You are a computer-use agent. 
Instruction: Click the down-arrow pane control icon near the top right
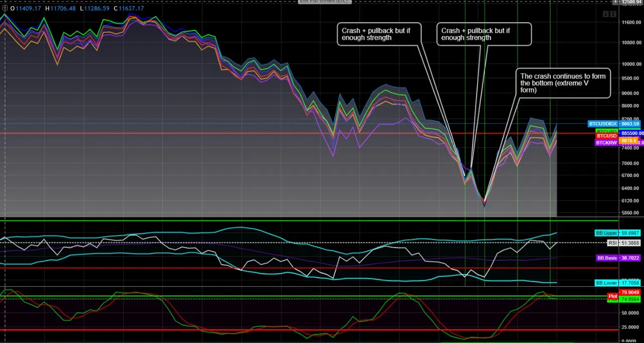pos(606,14)
